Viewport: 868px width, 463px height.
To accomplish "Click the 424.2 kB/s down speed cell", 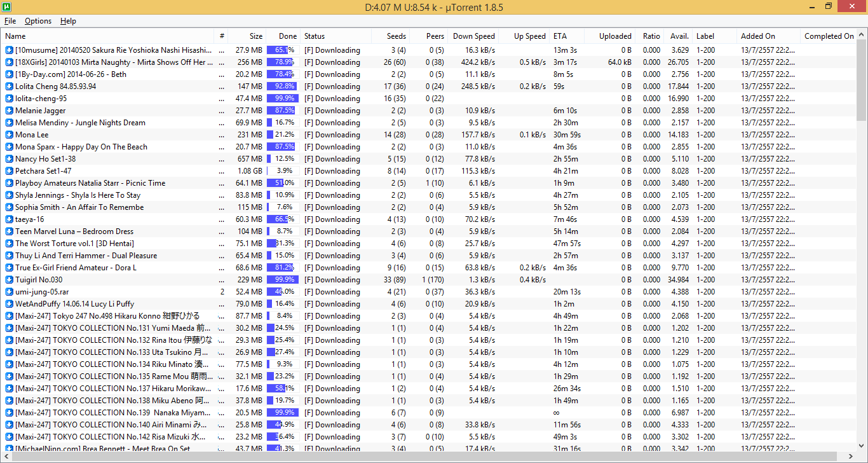I will tap(478, 62).
